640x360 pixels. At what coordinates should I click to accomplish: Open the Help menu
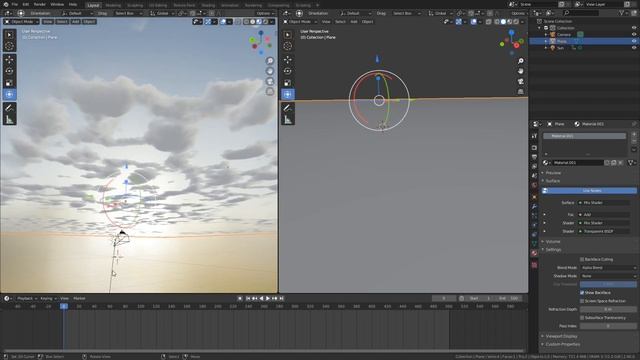73,4
